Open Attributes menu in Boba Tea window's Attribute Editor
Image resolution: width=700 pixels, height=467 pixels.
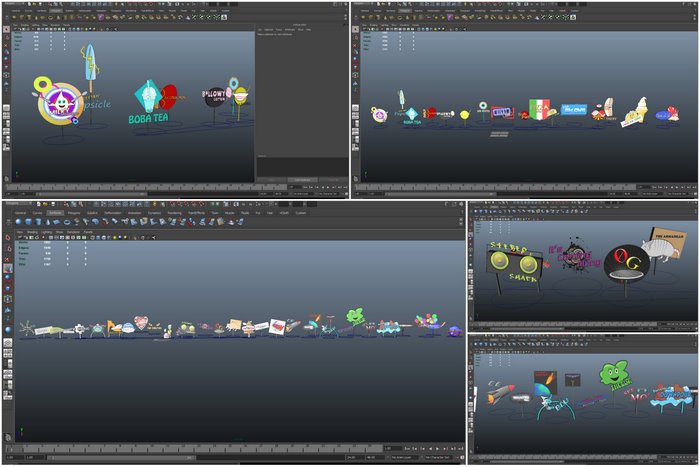point(290,29)
